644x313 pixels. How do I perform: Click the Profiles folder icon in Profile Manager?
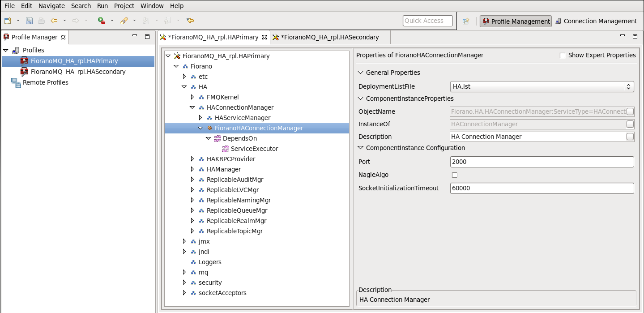pyautogui.click(x=15, y=50)
